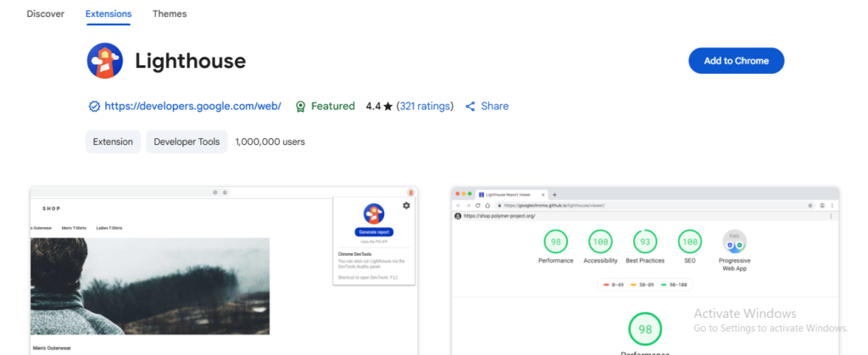Click the Add to Chrome button
Screen dimensions: 868x355
click(x=737, y=61)
